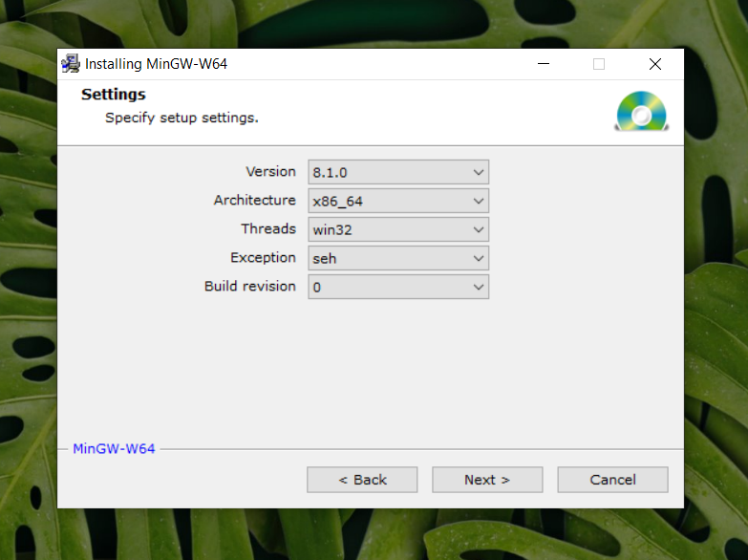This screenshot has width=748, height=560.
Task: Go back with the < Back button
Action: (362, 480)
